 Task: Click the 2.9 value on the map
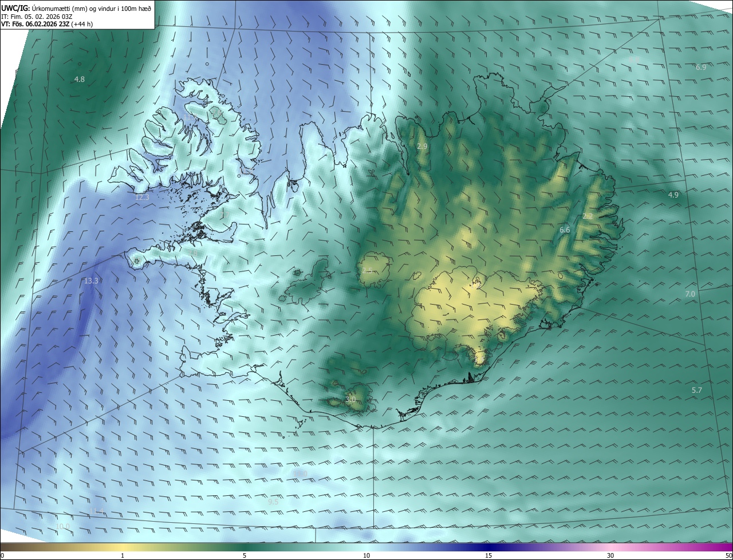[x=422, y=147]
